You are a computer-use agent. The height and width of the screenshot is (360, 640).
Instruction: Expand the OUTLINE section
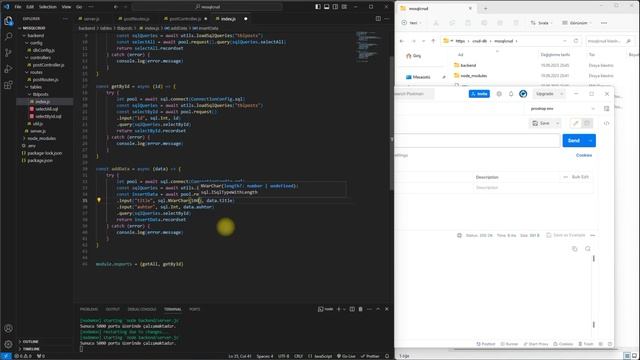[x=30, y=342]
